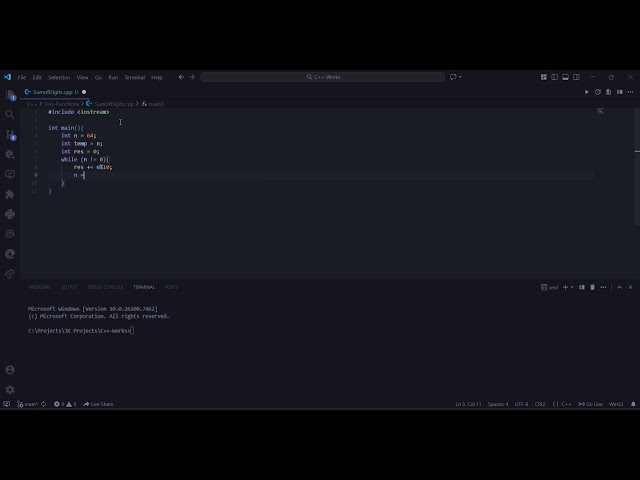Click the Customize Layout icon
Screen dimensions: 640x480
pos(544,77)
